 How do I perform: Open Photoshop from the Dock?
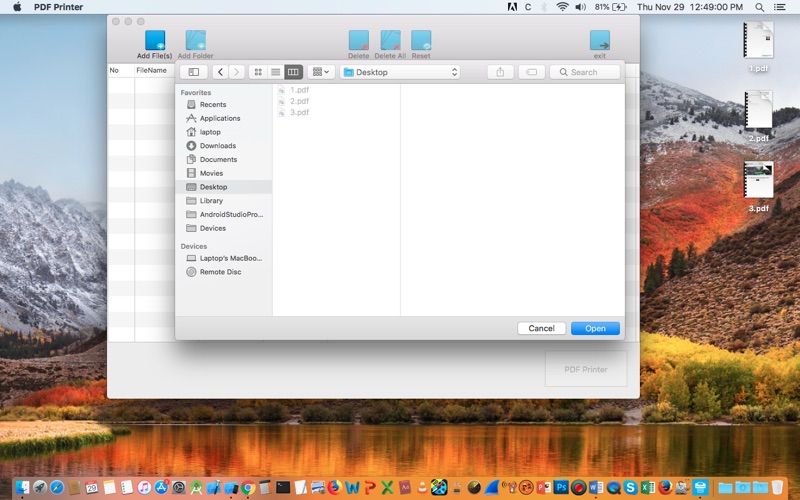tap(561, 487)
